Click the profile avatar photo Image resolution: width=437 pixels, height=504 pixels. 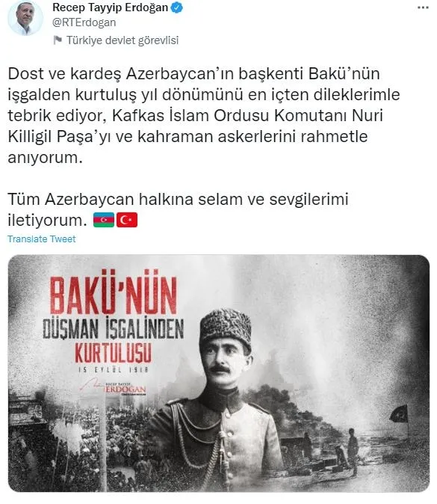click(25, 17)
